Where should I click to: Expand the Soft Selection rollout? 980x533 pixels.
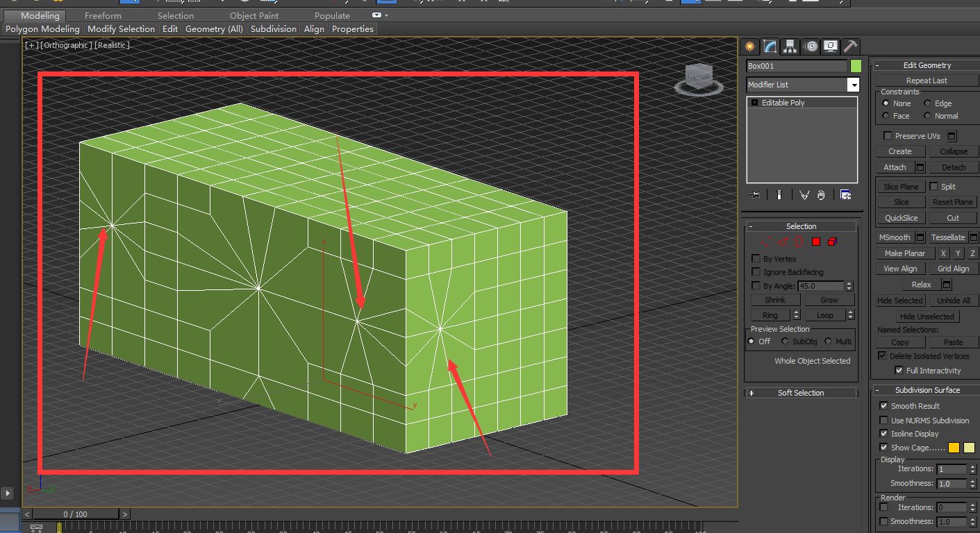801,393
